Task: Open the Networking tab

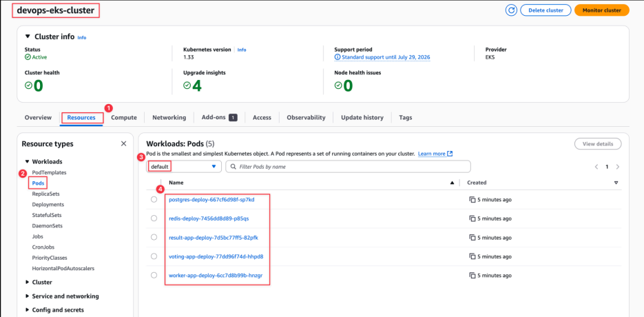Action: pyautogui.click(x=169, y=118)
